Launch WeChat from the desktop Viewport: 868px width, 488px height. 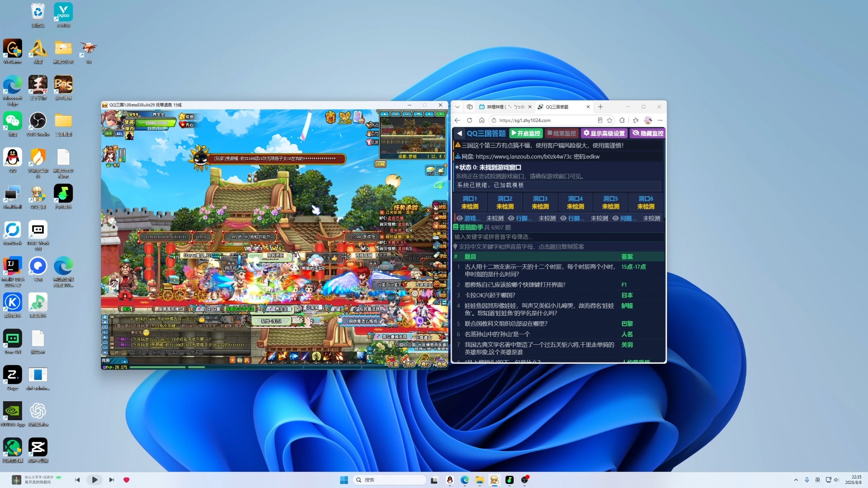pos(13,124)
